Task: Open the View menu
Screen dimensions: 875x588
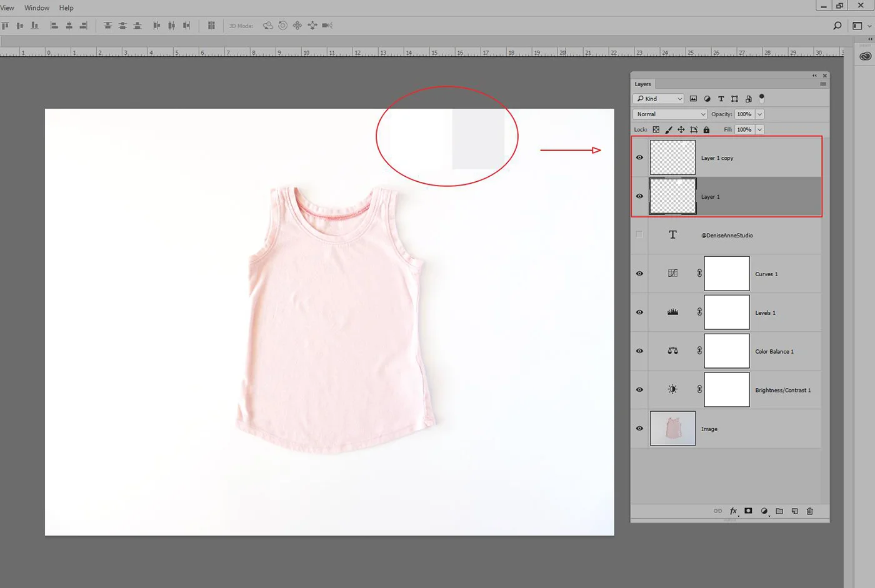Action: point(7,7)
